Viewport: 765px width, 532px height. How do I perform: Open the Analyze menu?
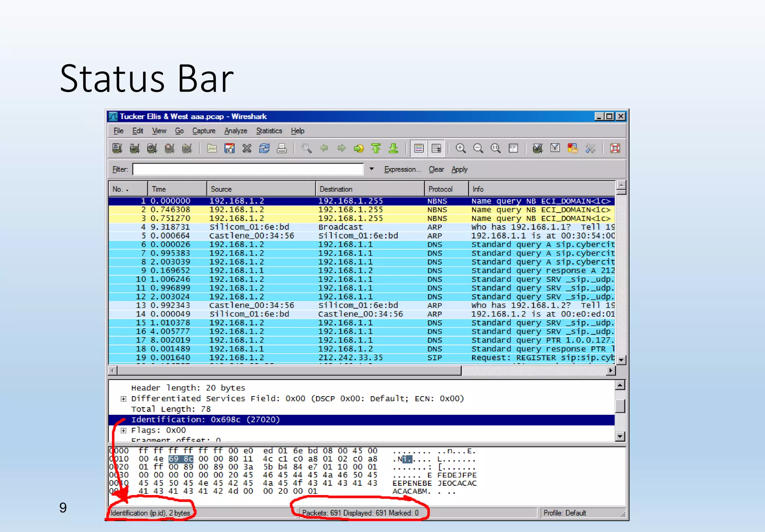236,131
